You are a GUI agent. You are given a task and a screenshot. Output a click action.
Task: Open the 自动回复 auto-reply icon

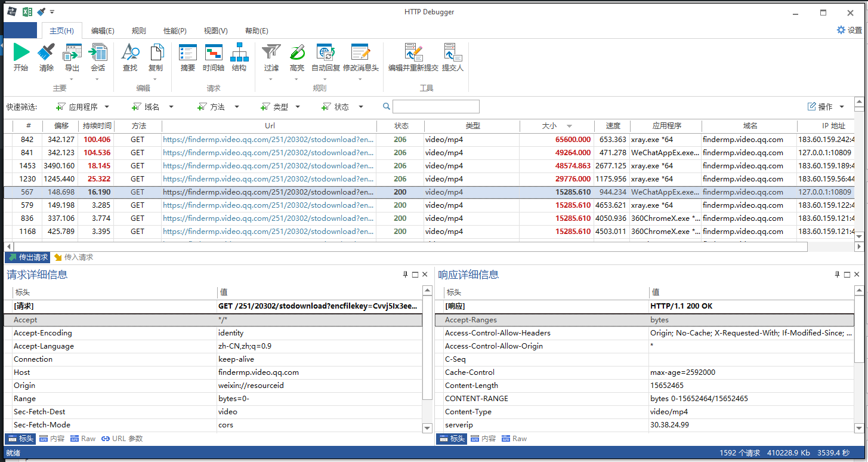tap(326, 53)
